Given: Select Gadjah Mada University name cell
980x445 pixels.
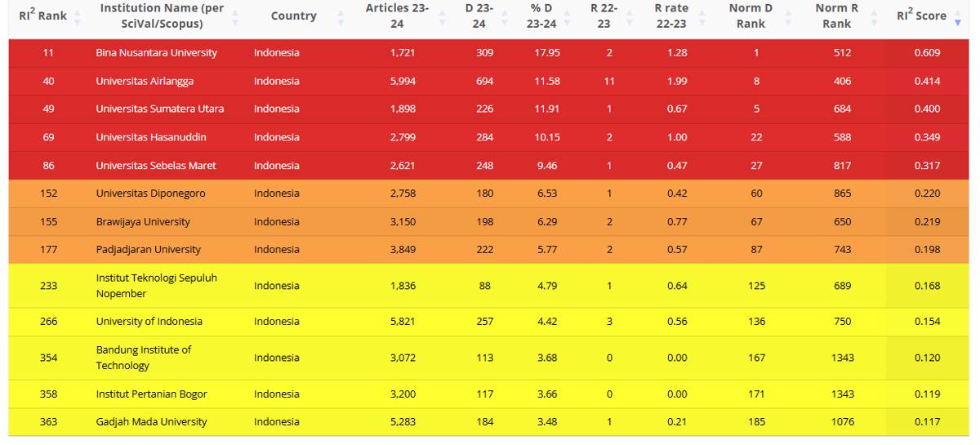Looking at the screenshot, I should 152,421.
